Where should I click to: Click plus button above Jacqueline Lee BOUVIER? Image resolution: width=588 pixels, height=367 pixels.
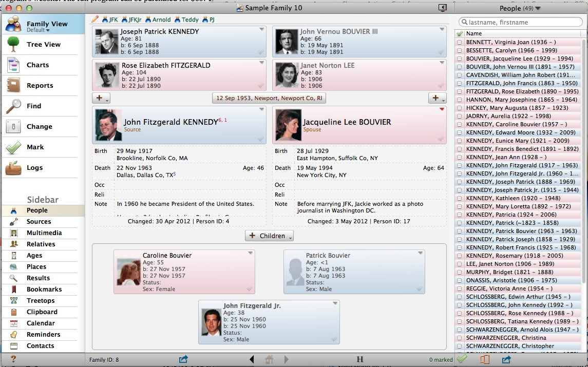pyautogui.click(x=437, y=98)
